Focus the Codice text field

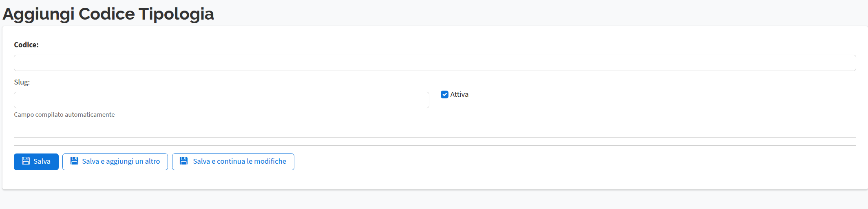[435, 63]
